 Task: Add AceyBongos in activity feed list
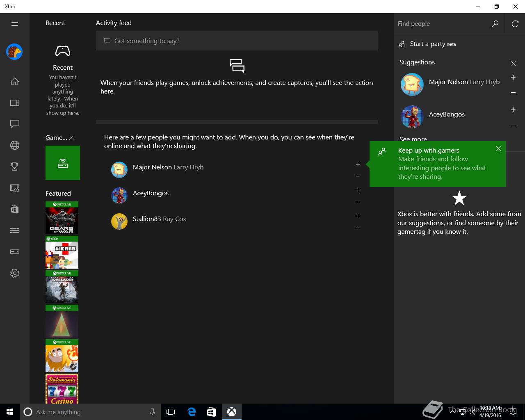point(358,190)
